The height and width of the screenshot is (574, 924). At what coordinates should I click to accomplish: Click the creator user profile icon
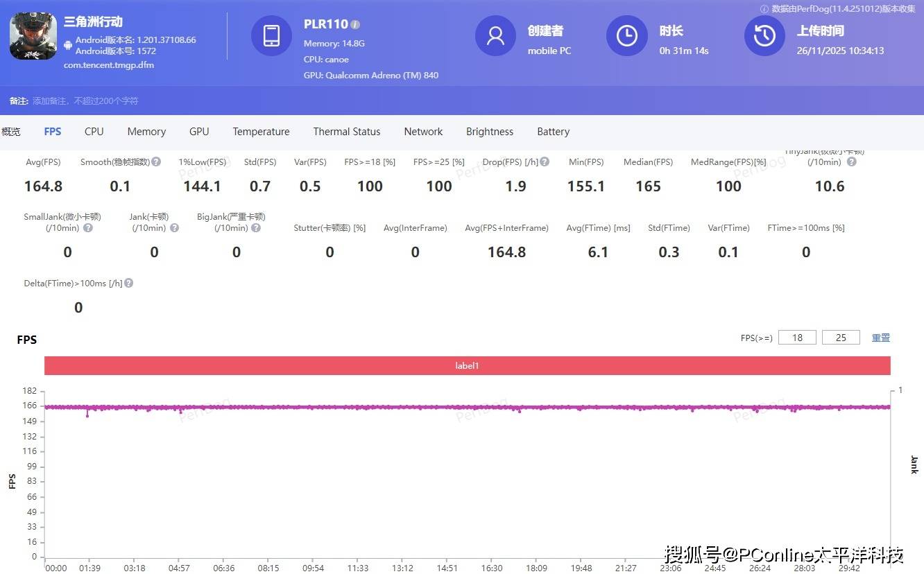coord(495,36)
